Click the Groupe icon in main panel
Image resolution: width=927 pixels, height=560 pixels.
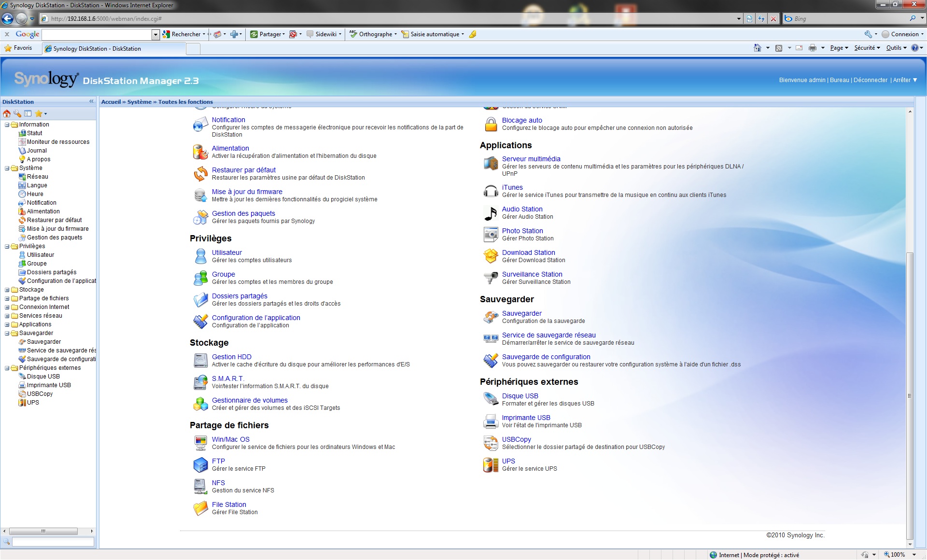200,278
